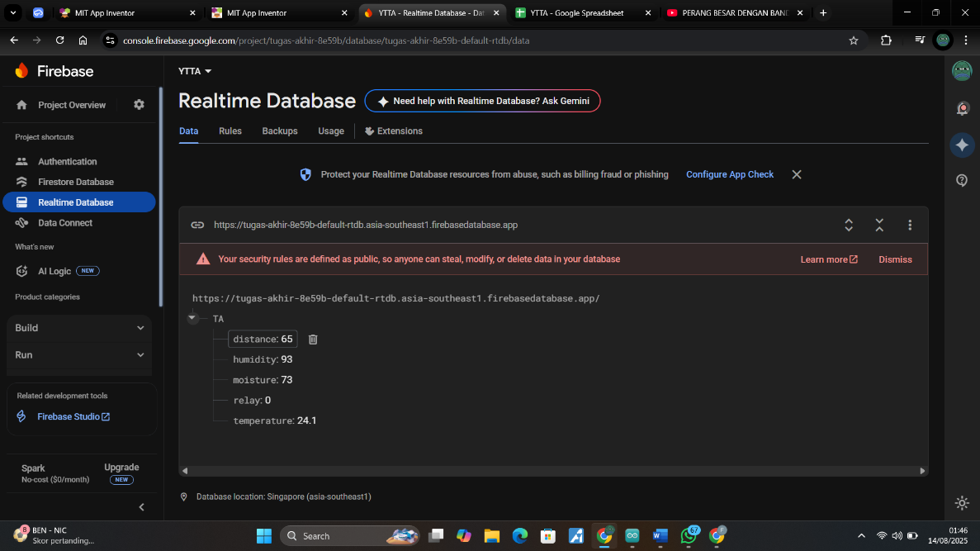This screenshot has width=980, height=551.
Task: Open AI Logic in the sidebar
Action: pyautogui.click(x=54, y=271)
